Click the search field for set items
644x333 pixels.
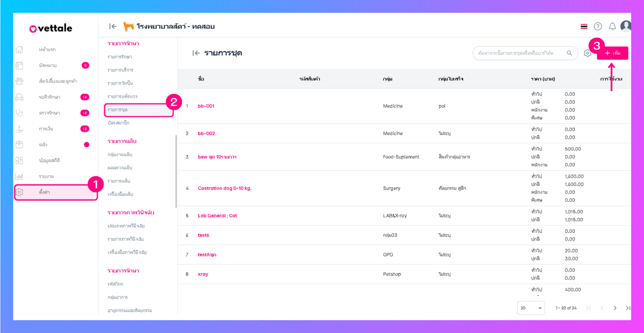click(520, 53)
